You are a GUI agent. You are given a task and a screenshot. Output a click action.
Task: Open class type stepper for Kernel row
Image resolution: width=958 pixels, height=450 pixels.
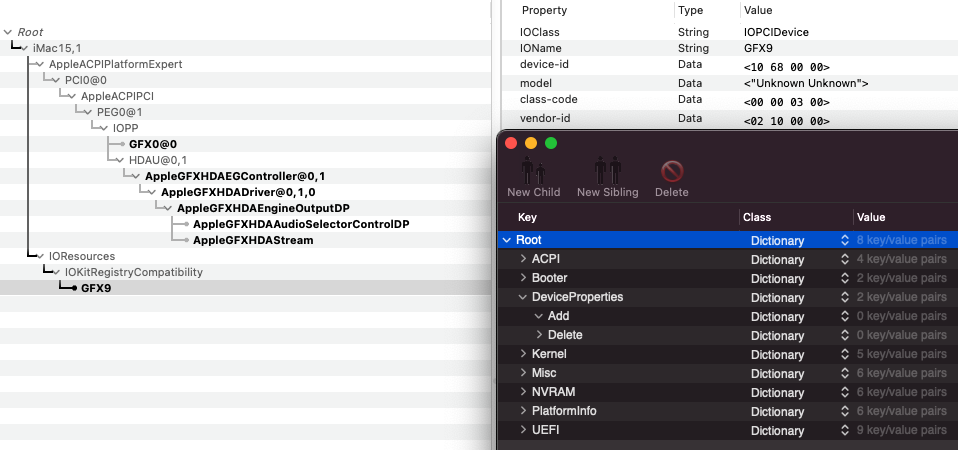(x=845, y=354)
